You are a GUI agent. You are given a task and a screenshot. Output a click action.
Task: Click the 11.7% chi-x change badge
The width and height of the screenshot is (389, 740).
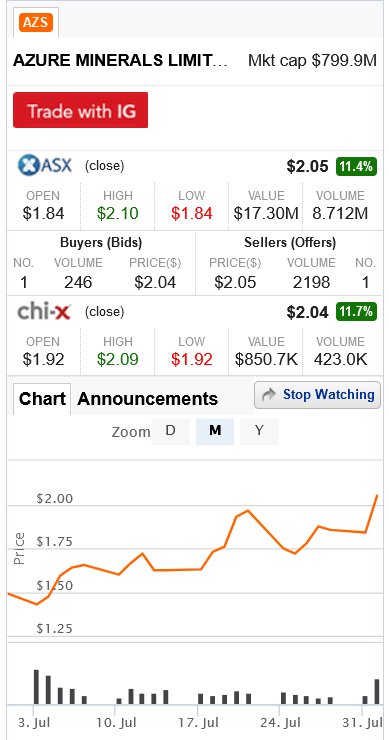pyautogui.click(x=356, y=311)
